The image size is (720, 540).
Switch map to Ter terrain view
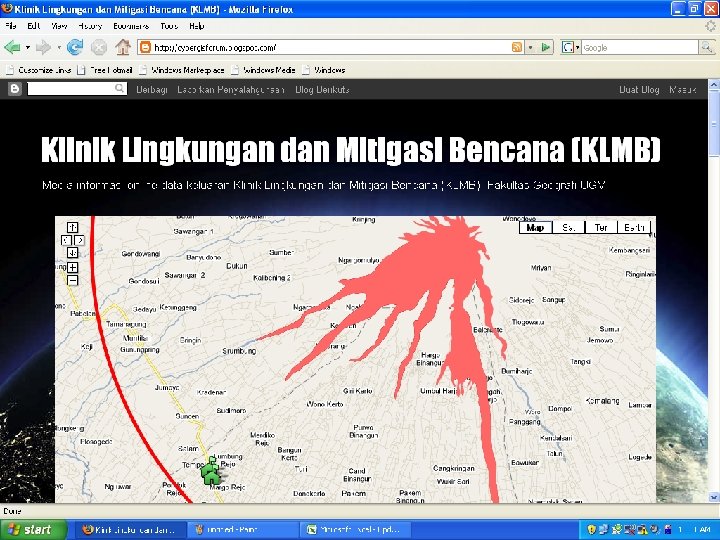pos(601,227)
